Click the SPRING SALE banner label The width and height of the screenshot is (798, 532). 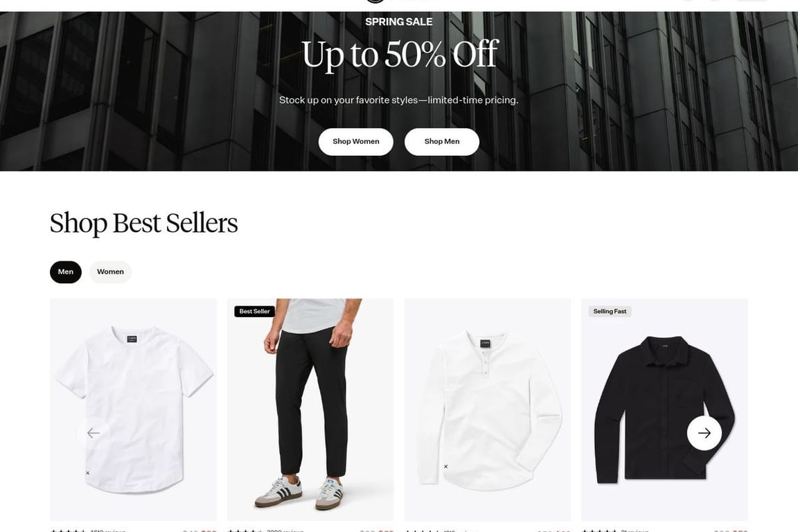[x=399, y=22]
